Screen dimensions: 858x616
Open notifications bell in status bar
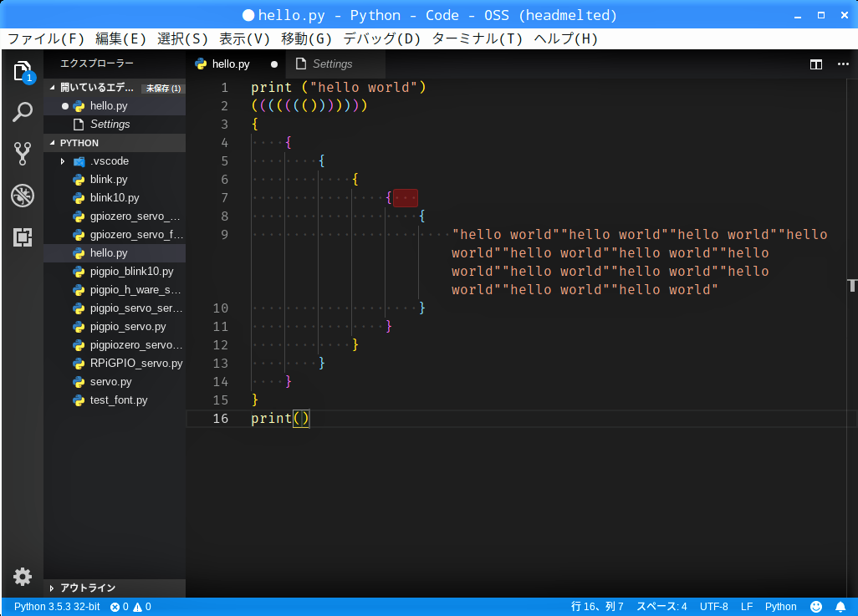[840, 607]
